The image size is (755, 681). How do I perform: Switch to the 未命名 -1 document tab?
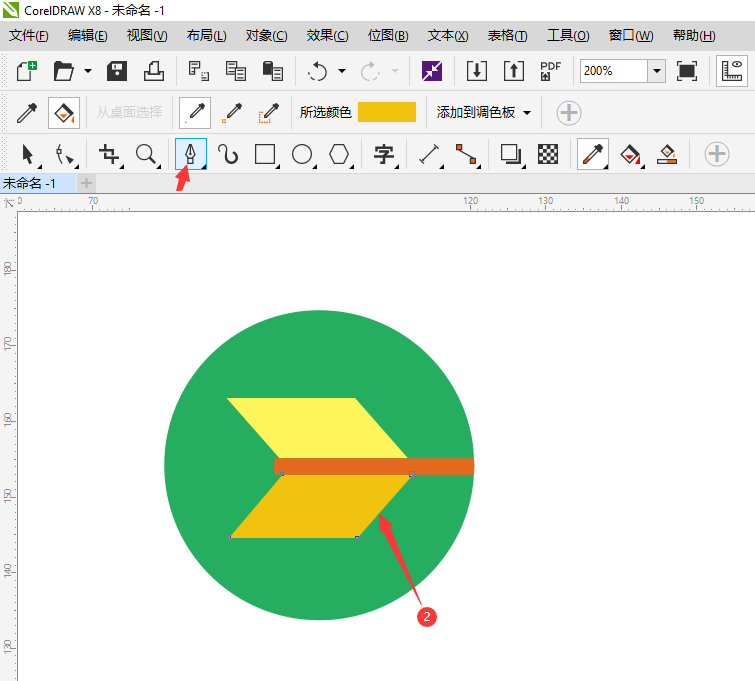point(30,183)
